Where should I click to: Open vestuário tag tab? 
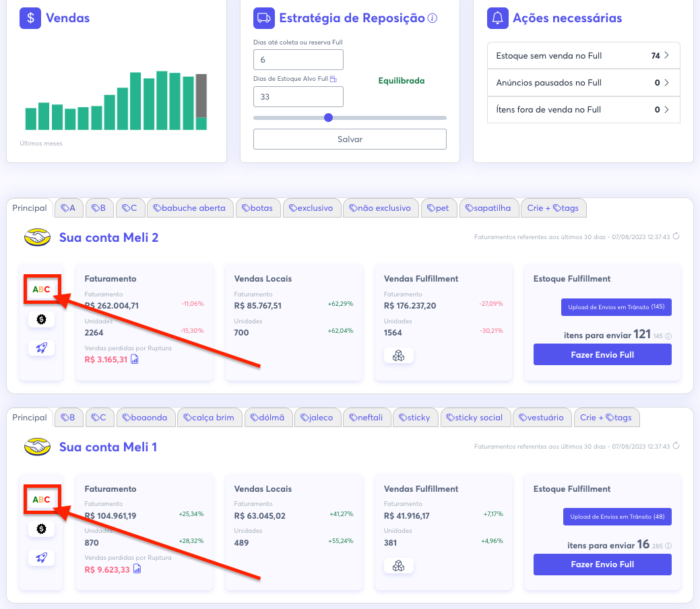[542, 418]
